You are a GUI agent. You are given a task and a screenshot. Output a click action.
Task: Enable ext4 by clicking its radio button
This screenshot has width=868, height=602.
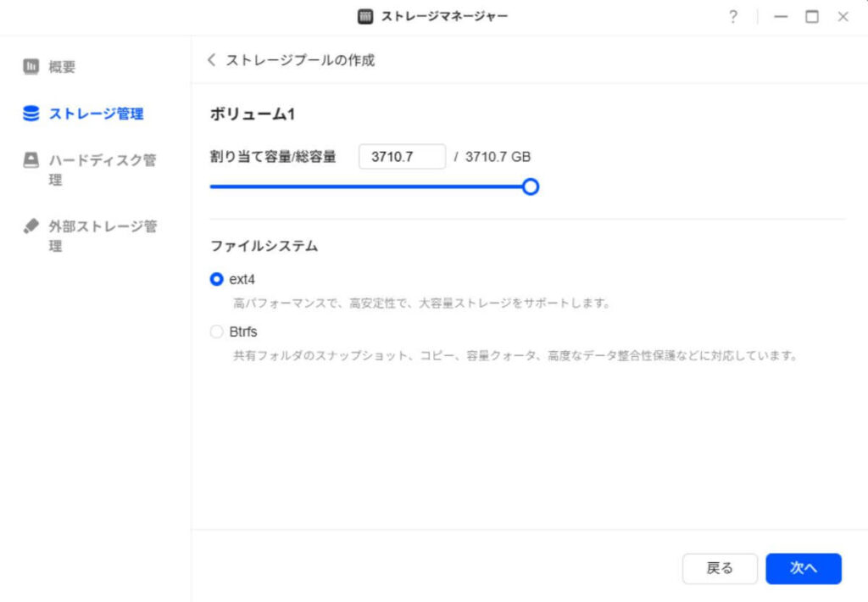click(x=216, y=279)
